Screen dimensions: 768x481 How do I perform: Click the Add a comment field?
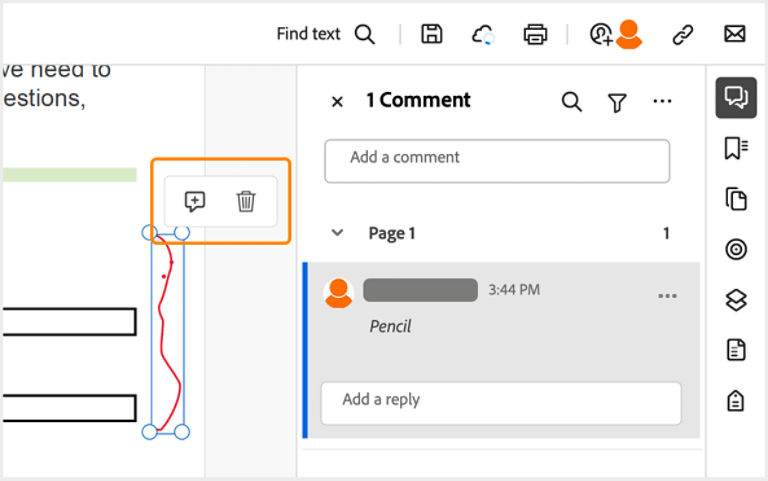[497, 161]
